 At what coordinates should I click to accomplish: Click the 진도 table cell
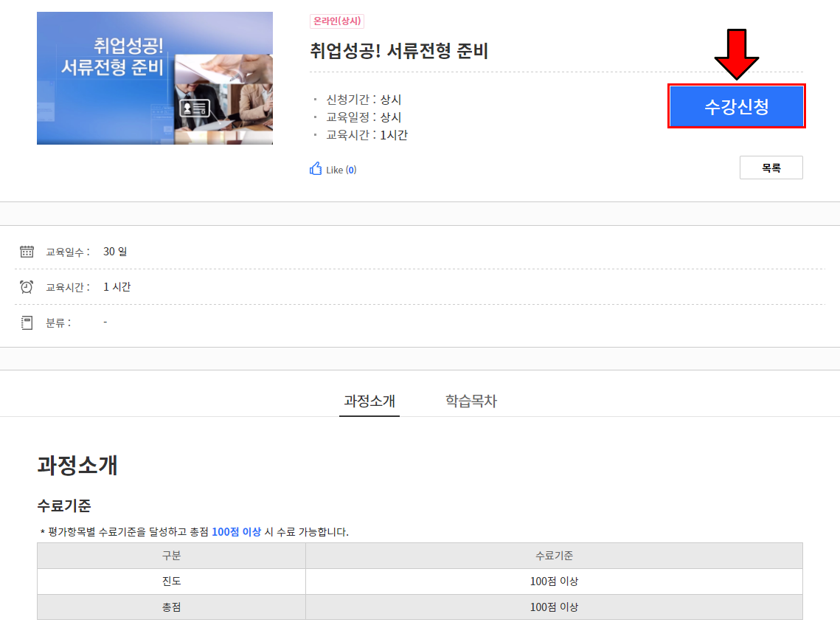[171, 582]
